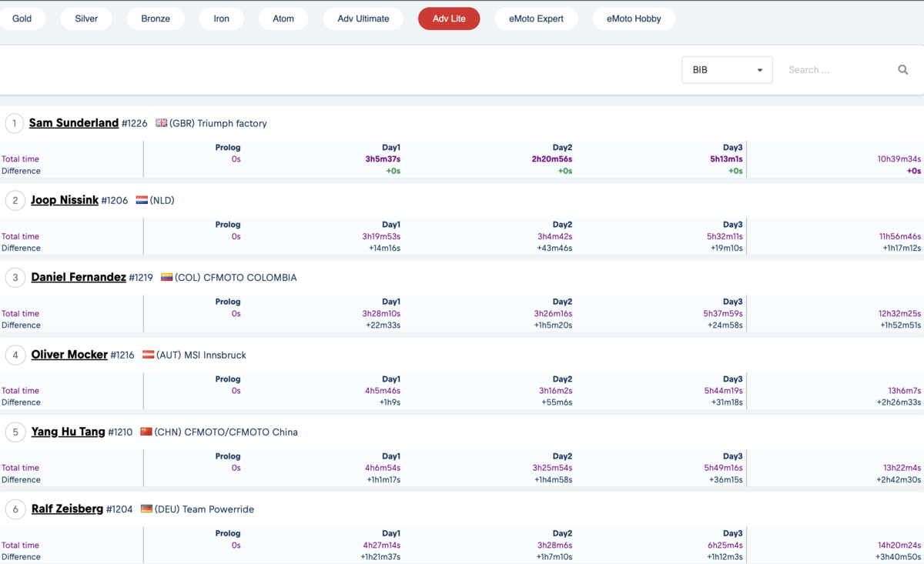This screenshot has height=564, width=924.
Task: Click Mocker Day3 time 5h44m19s
Action: point(723,391)
